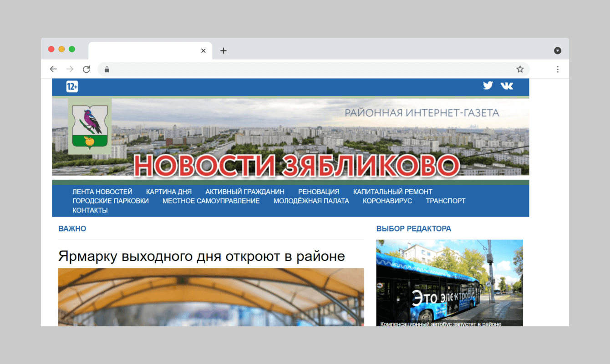Click the padlock icon in address bar

pyautogui.click(x=107, y=69)
